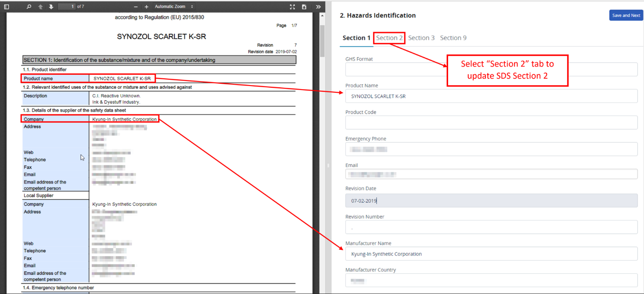This screenshot has height=294, width=644.
Task: Switch PDF to presentation mode
Action: [x=292, y=7]
